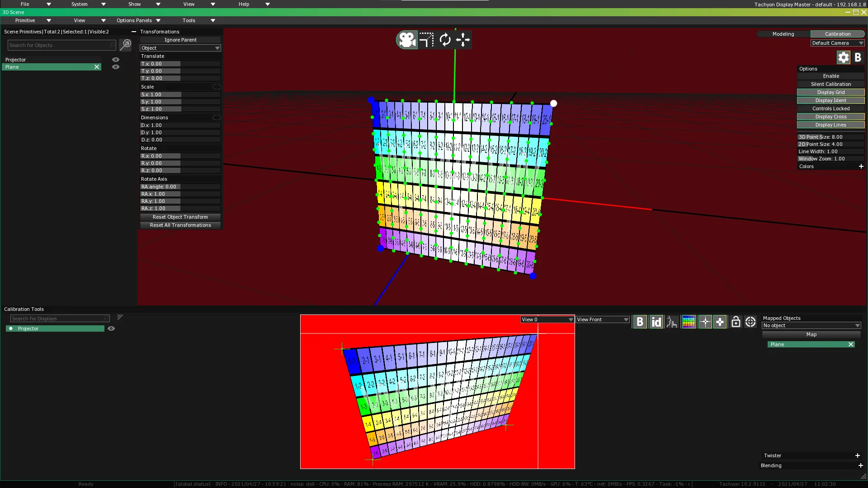Click Reset Object Transform button
Screen dimensions: 868x488
point(180,217)
